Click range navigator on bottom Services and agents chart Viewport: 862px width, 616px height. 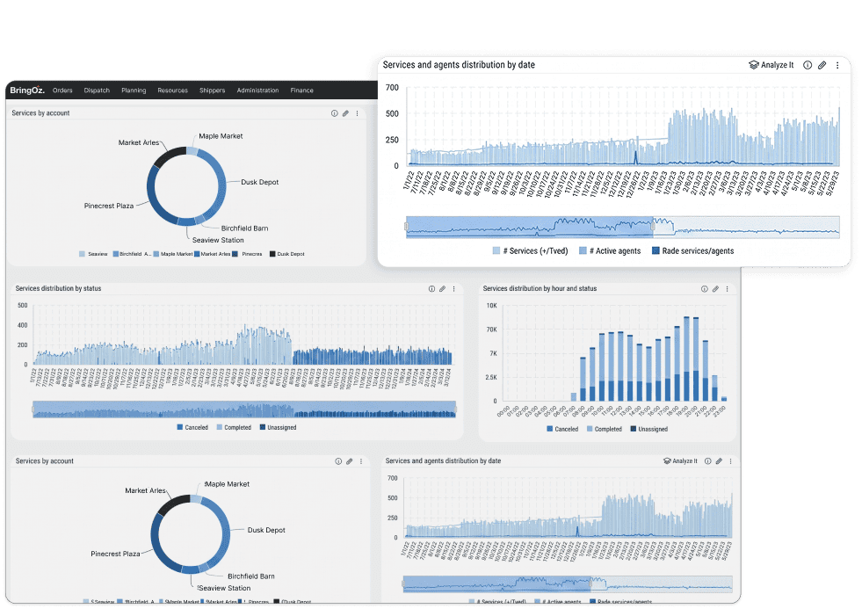(x=568, y=583)
